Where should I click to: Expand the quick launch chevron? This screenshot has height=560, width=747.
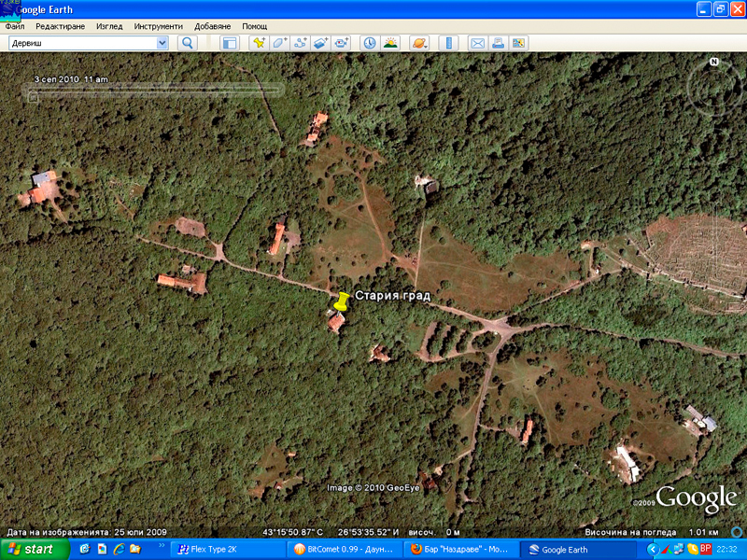pos(161,546)
